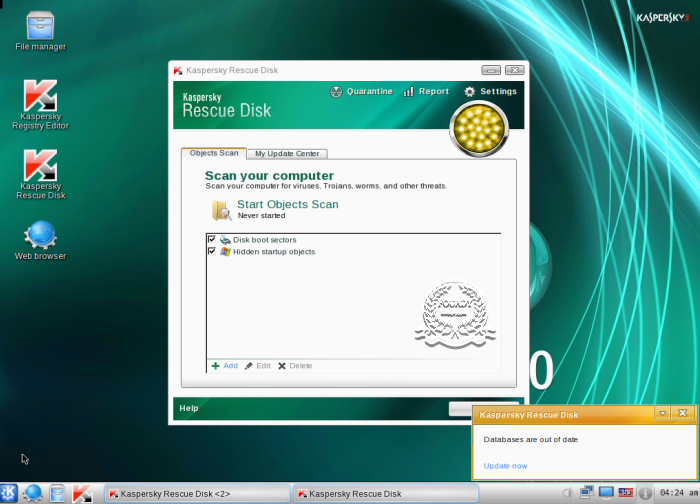700x504 pixels.
Task: Open Help in the bottom bar
Action: (x=189, y=408)
